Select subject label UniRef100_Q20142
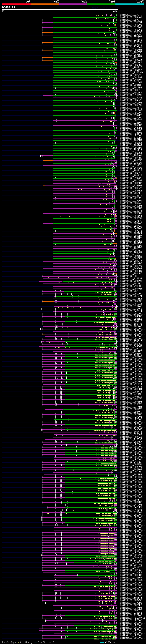 click(x=131, y=40)
